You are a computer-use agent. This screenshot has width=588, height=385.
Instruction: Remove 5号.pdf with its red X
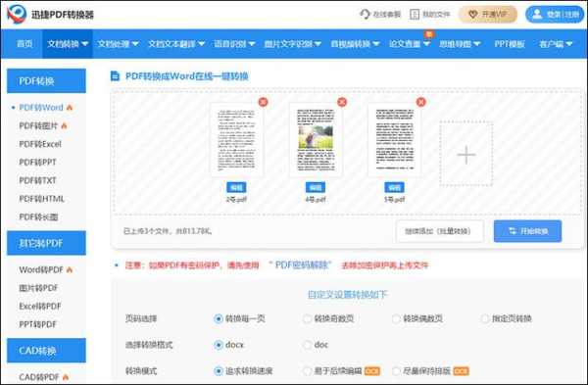coord(421,102)
